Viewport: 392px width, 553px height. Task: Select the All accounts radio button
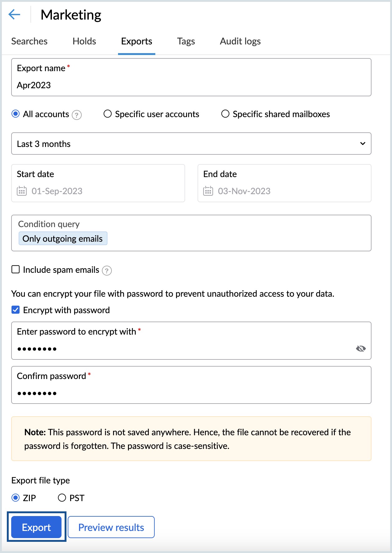16,114
